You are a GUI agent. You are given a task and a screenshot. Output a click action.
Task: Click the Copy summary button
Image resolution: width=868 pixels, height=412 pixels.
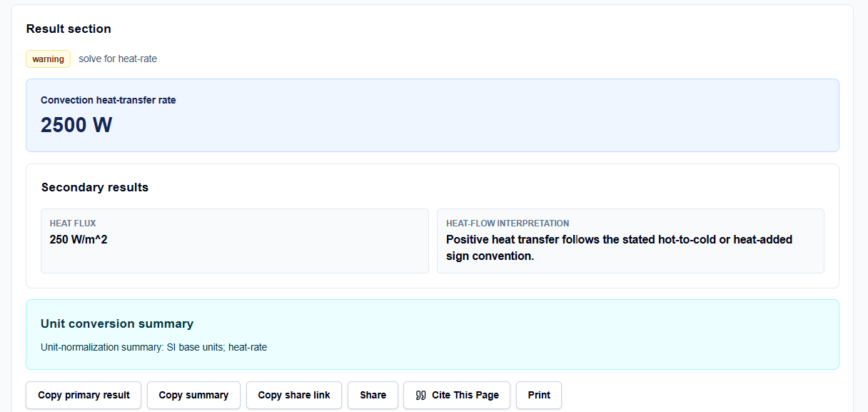pos(193,395)
